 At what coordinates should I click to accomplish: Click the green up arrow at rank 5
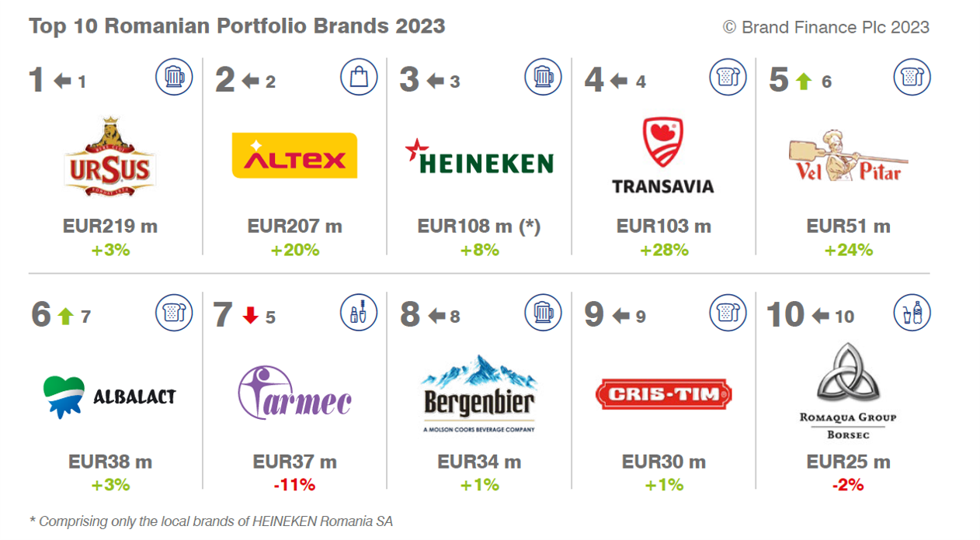tap(804, 81)
